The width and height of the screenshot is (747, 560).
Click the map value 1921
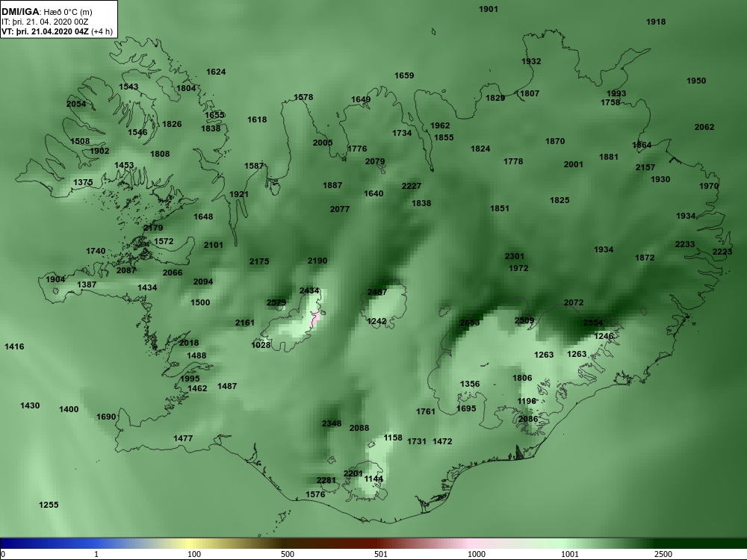pos(239,194)
